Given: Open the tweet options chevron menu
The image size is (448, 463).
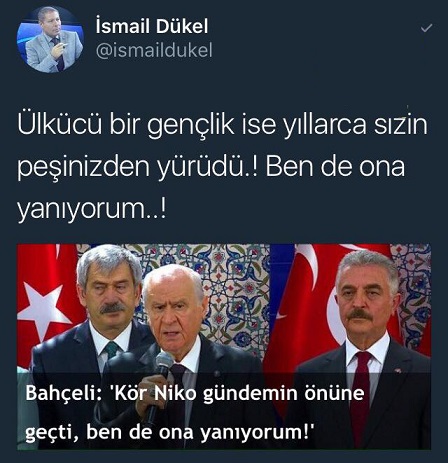Looking at the screenshot, I should [426, 28].
